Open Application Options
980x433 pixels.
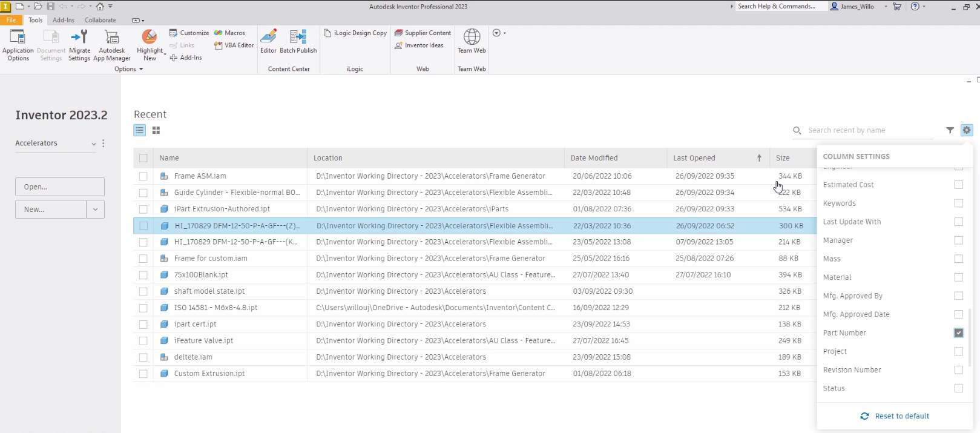click(x=18, y=45)
